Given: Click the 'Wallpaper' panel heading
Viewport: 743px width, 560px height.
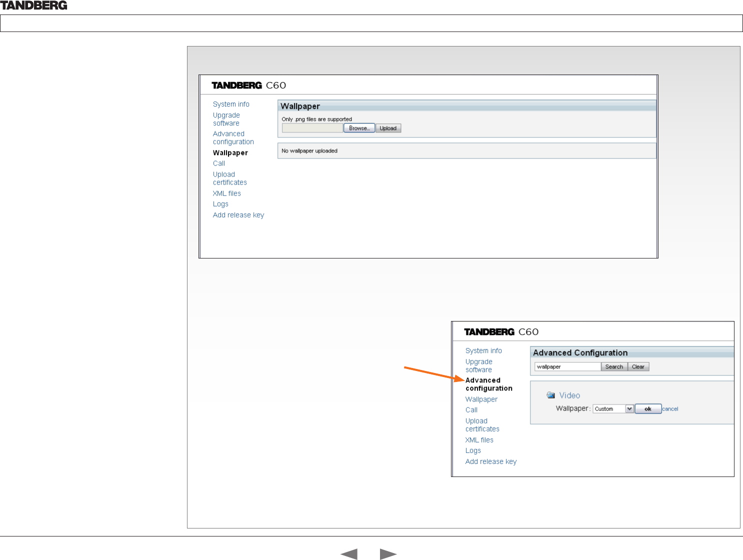Looking at the screenshot, I should [300, 106].
